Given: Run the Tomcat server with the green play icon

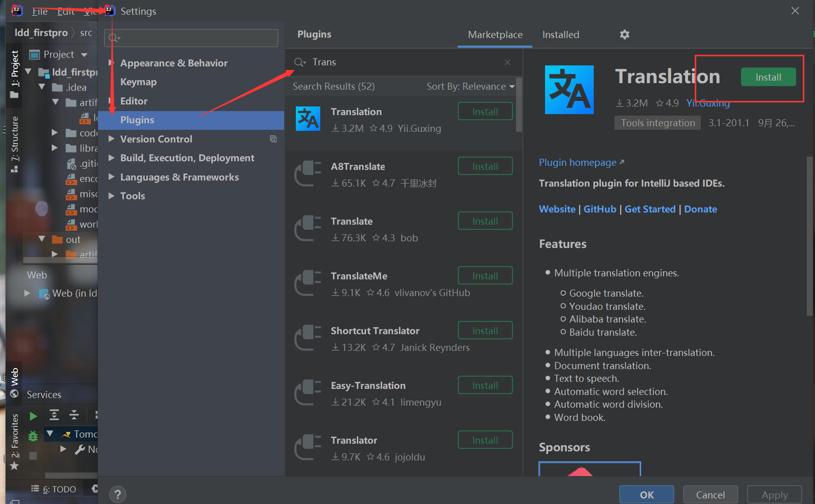Looking at the screenshot, I should [x=33, y=416].
